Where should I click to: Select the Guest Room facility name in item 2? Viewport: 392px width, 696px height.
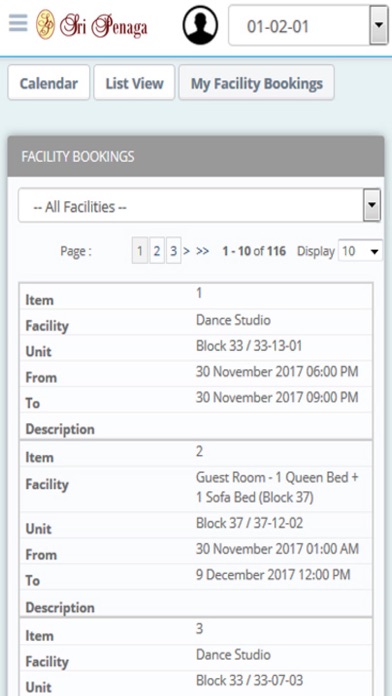click(277, 487)
